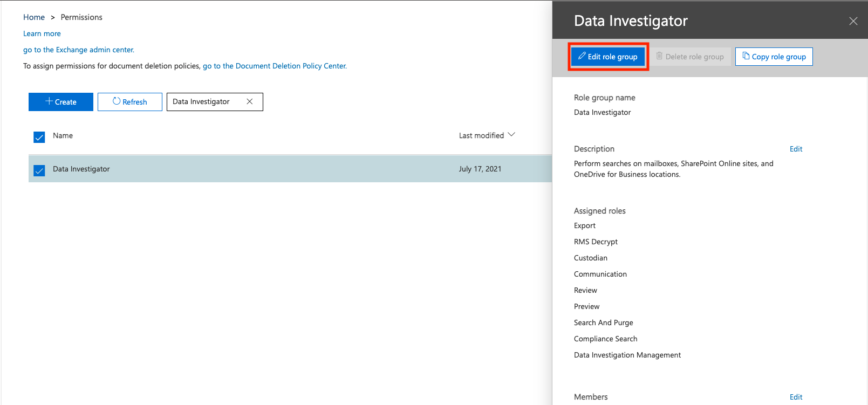This screenshot has height=405, width=868.
Task: Close the Data Investigator panel
Action: (853, 21)
